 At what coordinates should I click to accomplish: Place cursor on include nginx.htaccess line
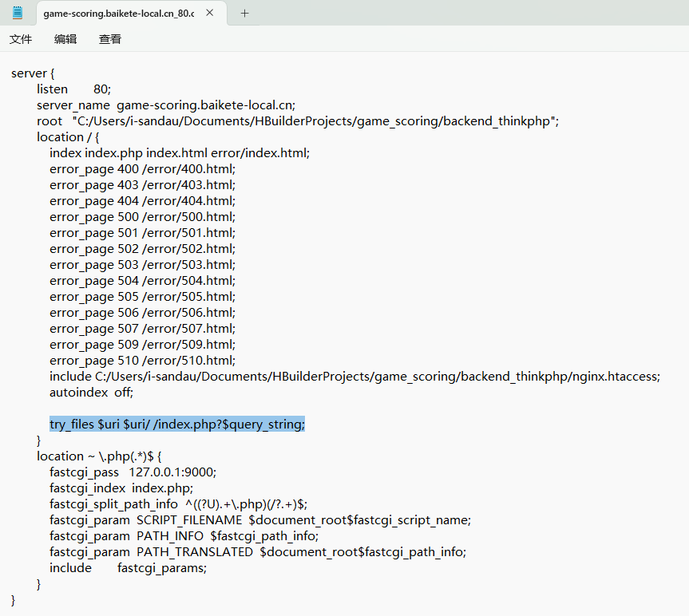click(x=354, y=377)
